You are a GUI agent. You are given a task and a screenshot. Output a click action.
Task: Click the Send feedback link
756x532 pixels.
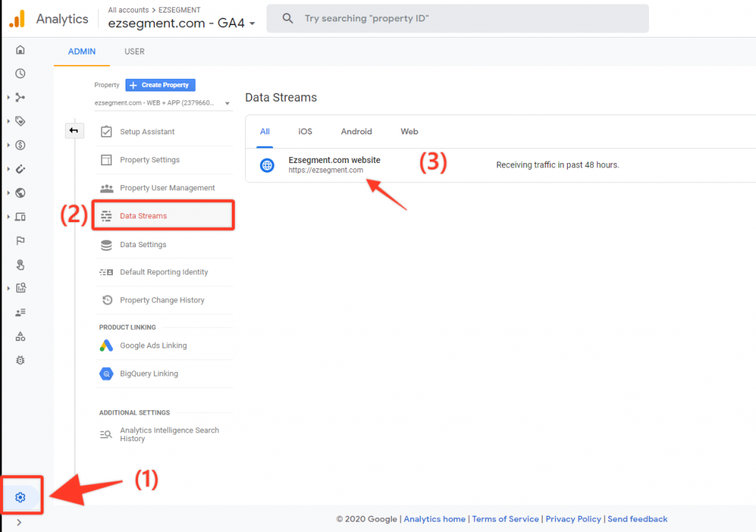[637, 519]
